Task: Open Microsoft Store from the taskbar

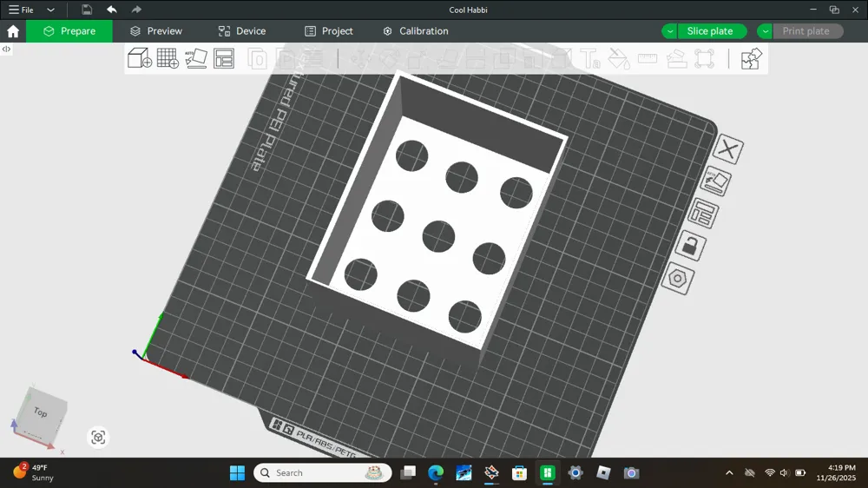Action: 519,472
